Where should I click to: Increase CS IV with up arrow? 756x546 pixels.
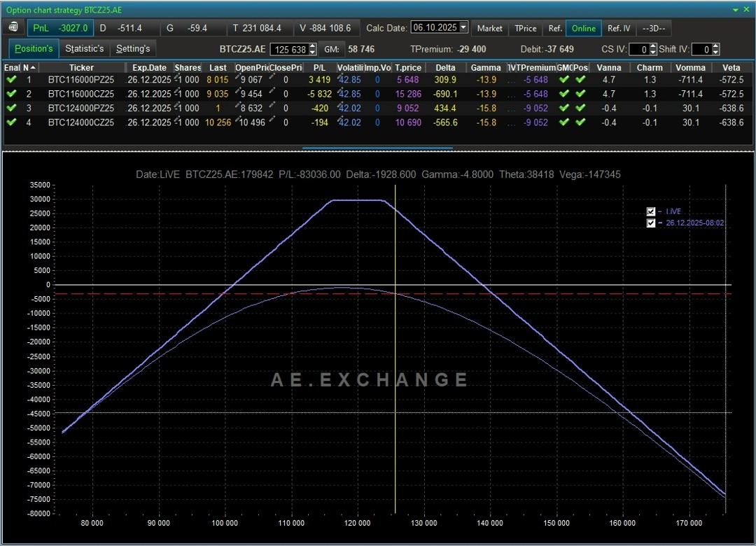tap(653, 46)
